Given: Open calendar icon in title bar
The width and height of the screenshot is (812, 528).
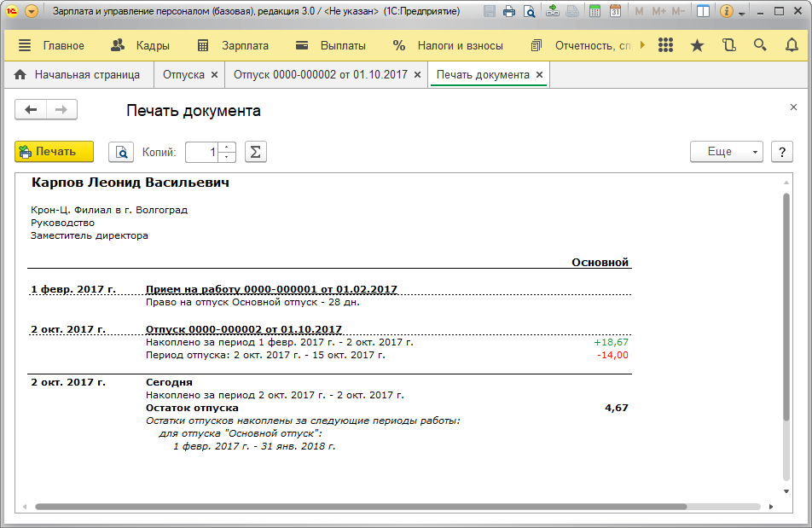Looking at the screenshot, I should click(x=615, y=11).
